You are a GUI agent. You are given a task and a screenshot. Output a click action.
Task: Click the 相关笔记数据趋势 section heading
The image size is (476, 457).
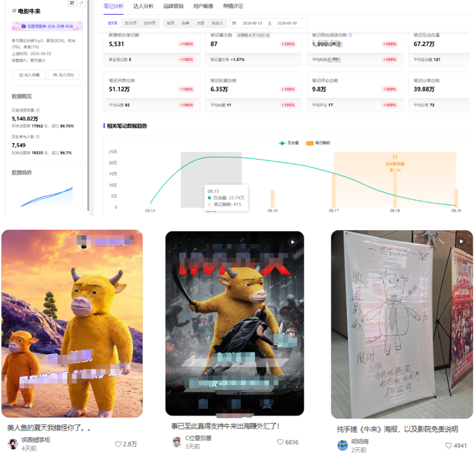[126, 126]
